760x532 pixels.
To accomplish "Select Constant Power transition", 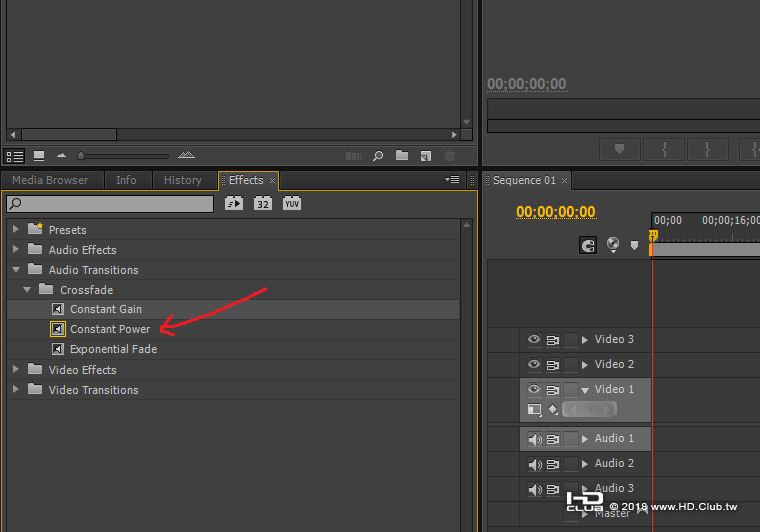I will coord(110,329).
